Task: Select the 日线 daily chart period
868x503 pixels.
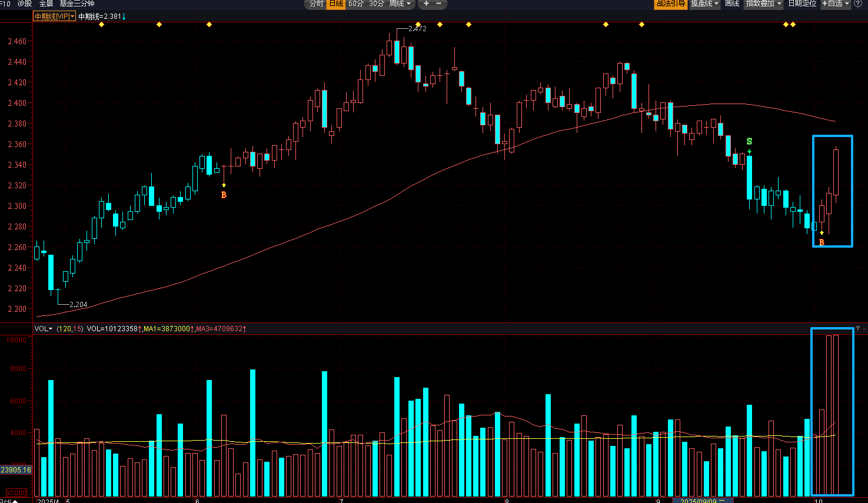Action: point(336,4)
